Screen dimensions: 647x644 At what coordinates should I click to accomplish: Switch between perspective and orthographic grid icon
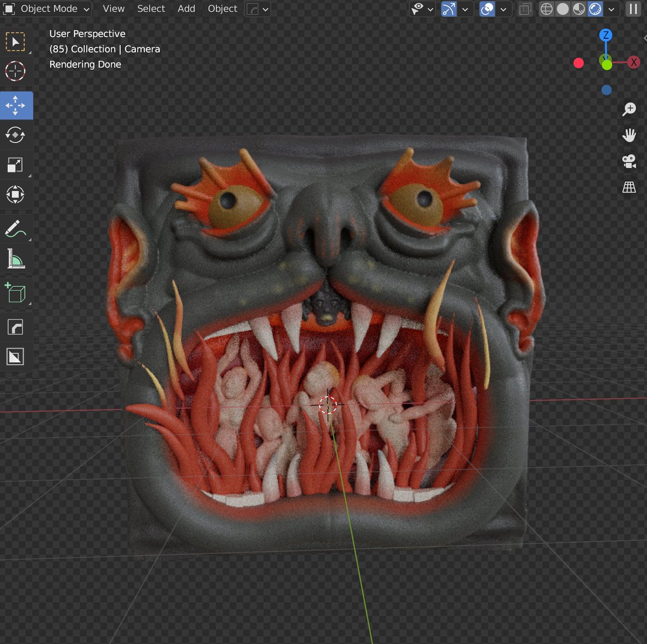(x=629, y=187)
